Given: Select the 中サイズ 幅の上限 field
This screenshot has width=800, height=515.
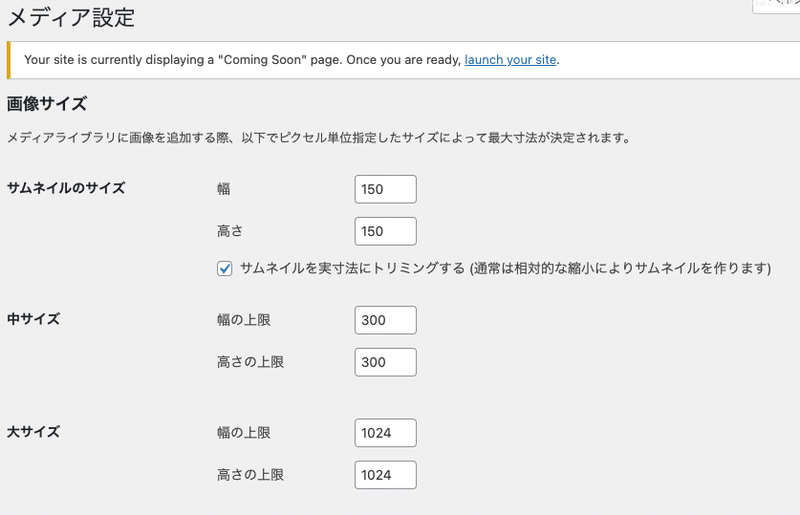Looking at the screenshot, I should (385, 320).
